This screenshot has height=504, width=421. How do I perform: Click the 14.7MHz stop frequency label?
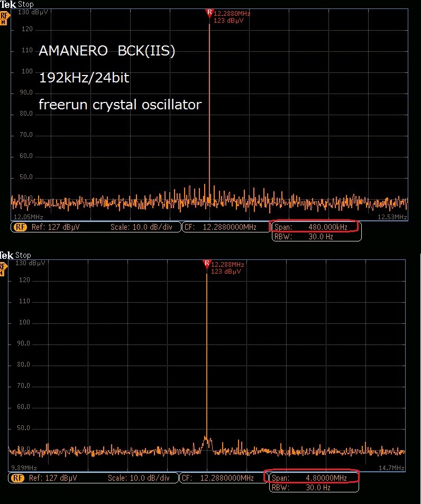click(x=391, y=468)
